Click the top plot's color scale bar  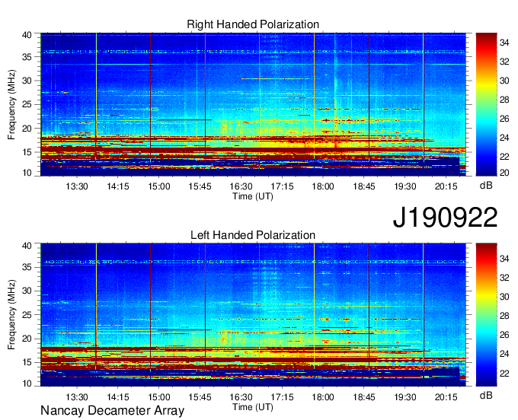486,104
